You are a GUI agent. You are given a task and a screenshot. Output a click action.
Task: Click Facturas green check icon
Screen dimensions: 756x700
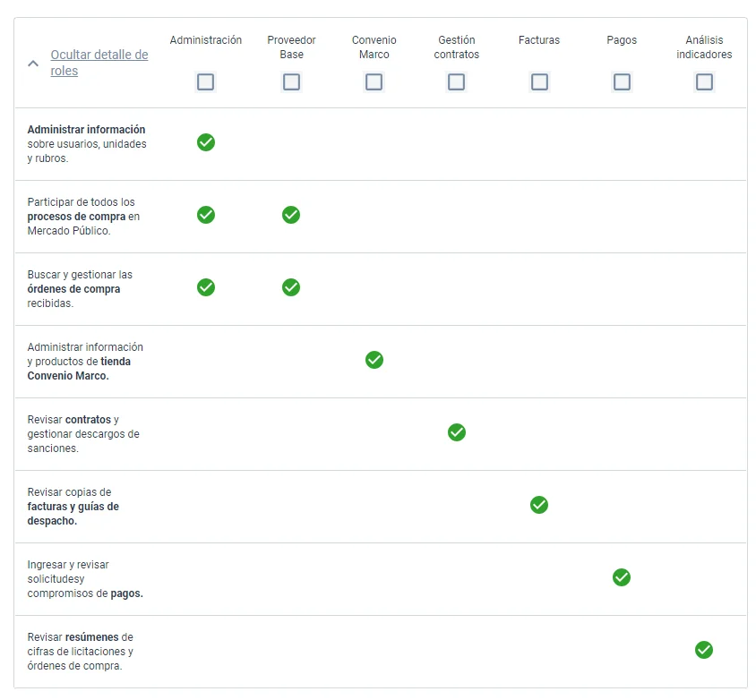click(539, 505)
